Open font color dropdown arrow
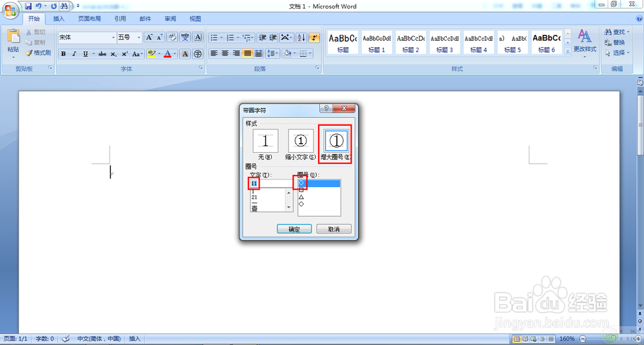This screenshot has width=644, height=345. coord(175,54)
